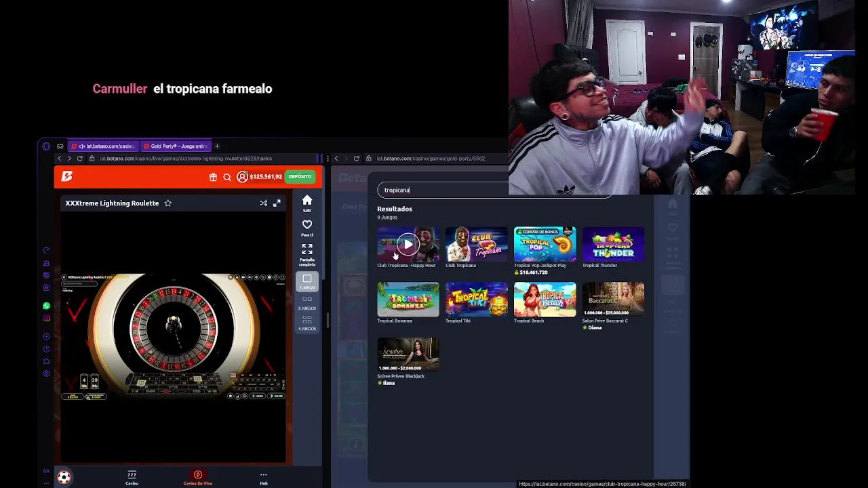Open the Hub bottom navigation tab
The width and height of the screenshot is (868, 488).
click(263, 478)
